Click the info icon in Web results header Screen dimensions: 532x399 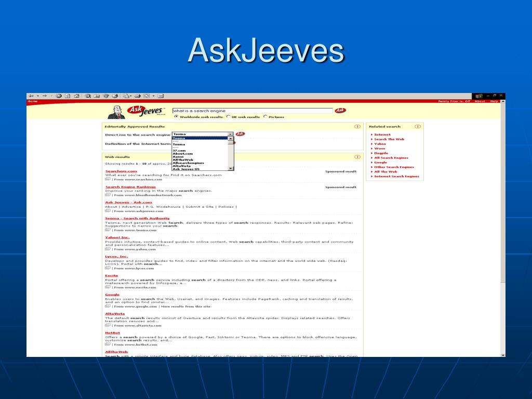[357, 157]
